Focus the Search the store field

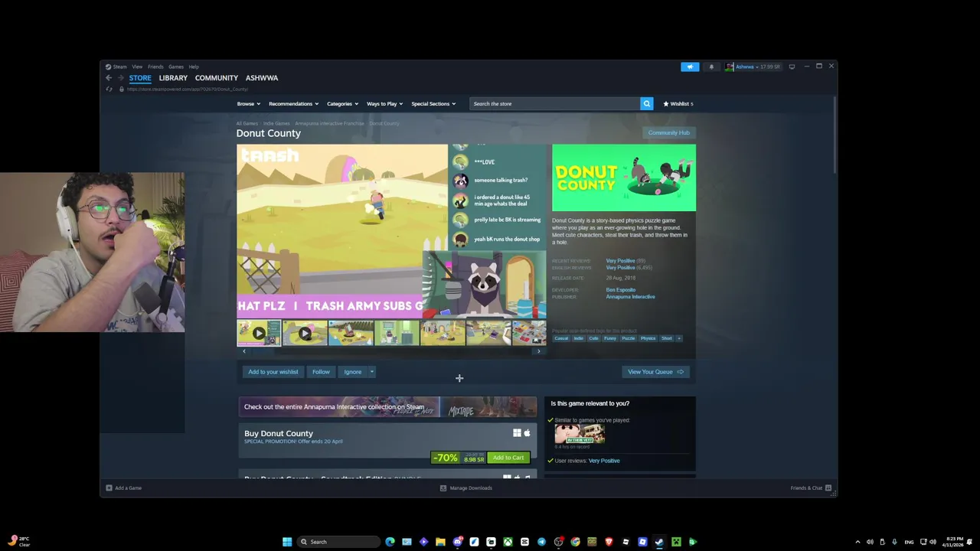pos(555,103)
